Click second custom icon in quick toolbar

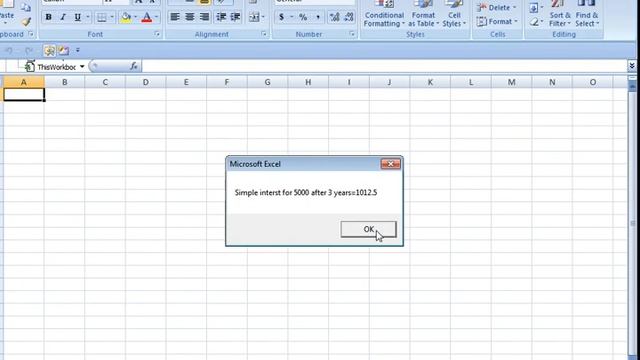64,51
